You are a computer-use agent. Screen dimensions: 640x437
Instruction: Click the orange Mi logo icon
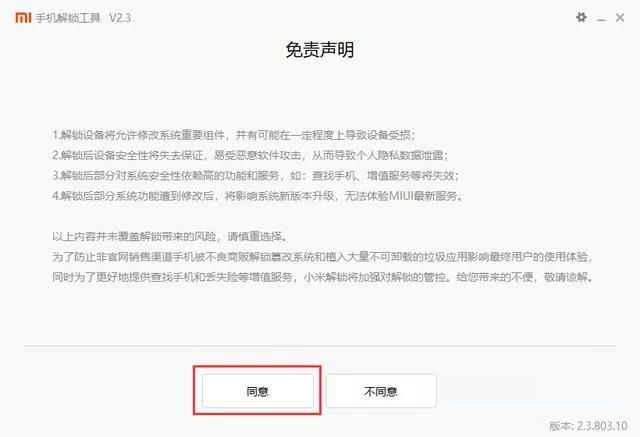pos(23,18)
